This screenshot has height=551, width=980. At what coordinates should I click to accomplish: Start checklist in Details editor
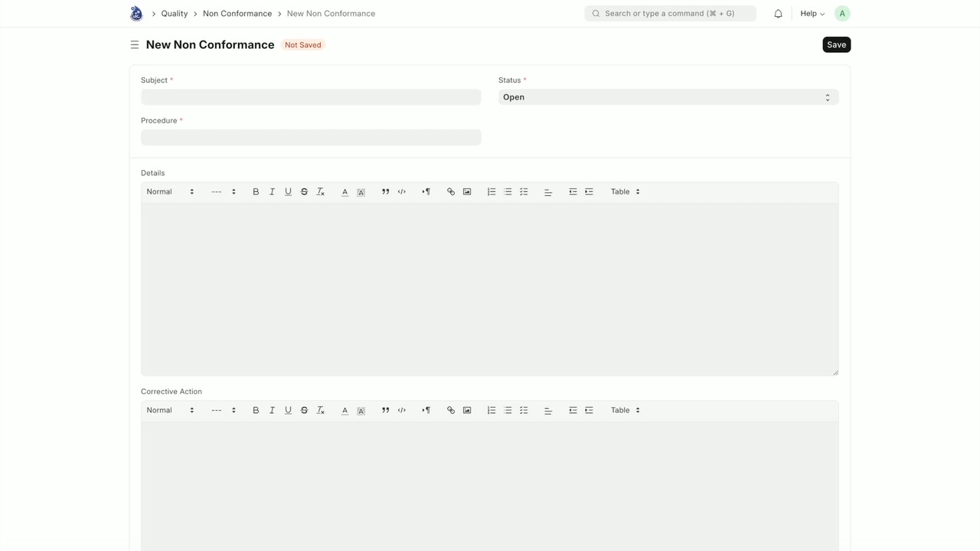pyautogui.click(x=524, y=192)
